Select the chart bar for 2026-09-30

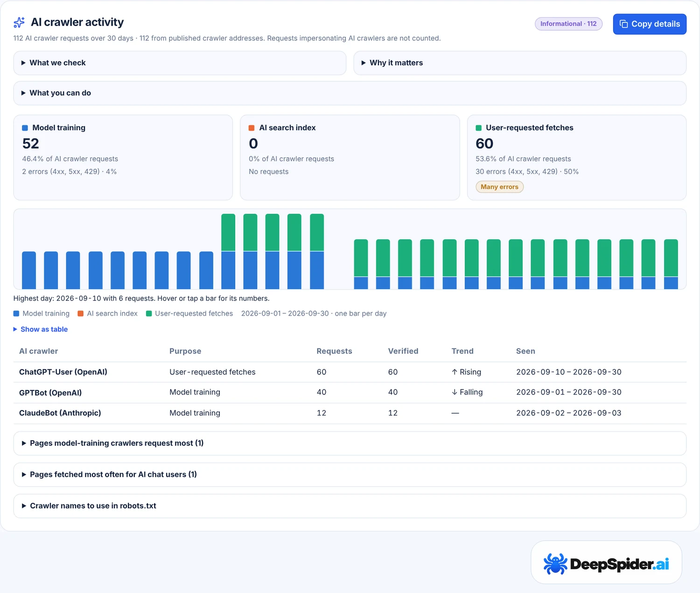coord(671,264)
